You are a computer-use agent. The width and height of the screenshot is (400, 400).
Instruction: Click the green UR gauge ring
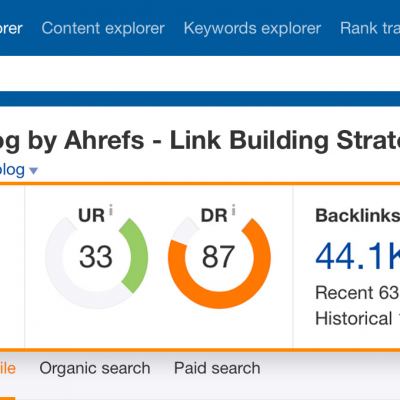tap(135, 256)
